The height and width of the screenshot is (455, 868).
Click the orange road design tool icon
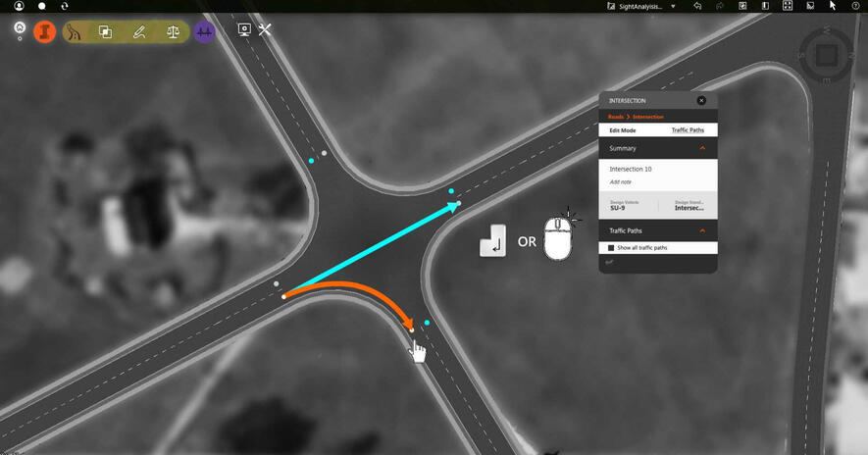tap(44, 31)
